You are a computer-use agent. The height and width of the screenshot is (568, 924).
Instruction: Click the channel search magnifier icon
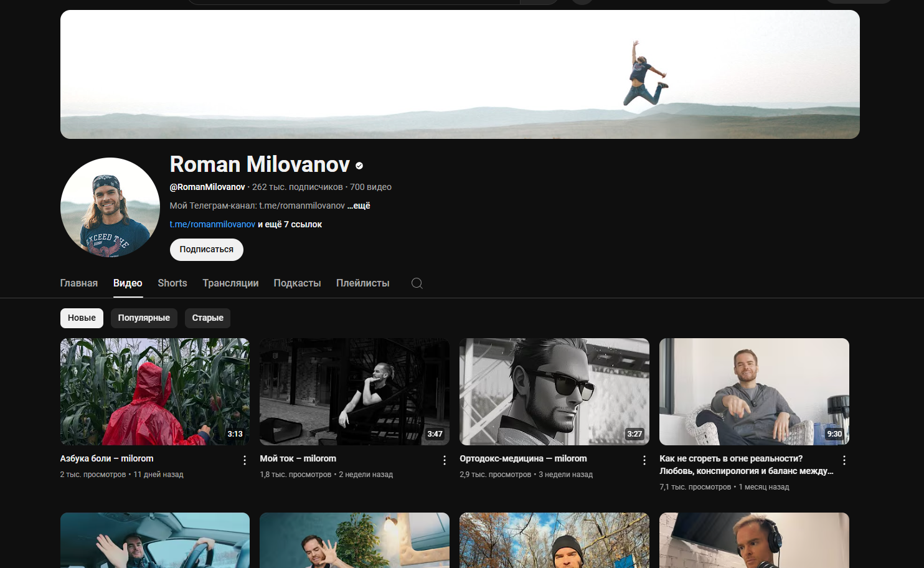[x=417, y=283]
